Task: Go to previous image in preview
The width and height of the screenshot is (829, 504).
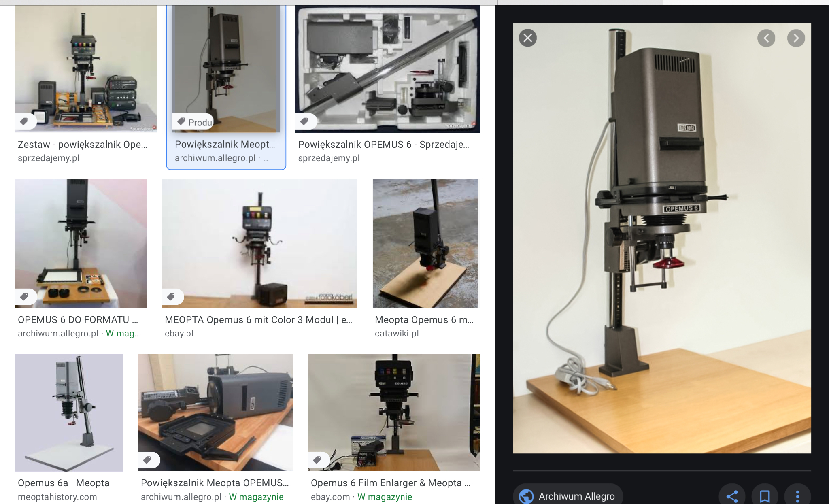Action: click(x=766, y=38)
